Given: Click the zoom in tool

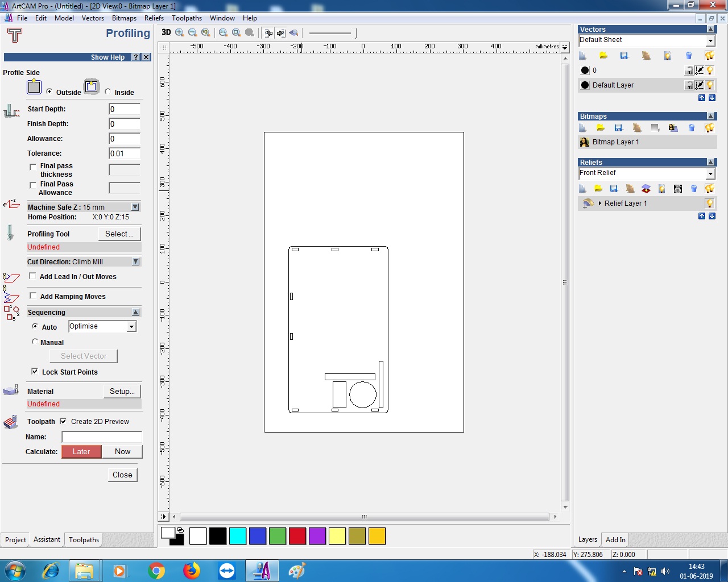Looking at the screenshot, I should [180, 33].
